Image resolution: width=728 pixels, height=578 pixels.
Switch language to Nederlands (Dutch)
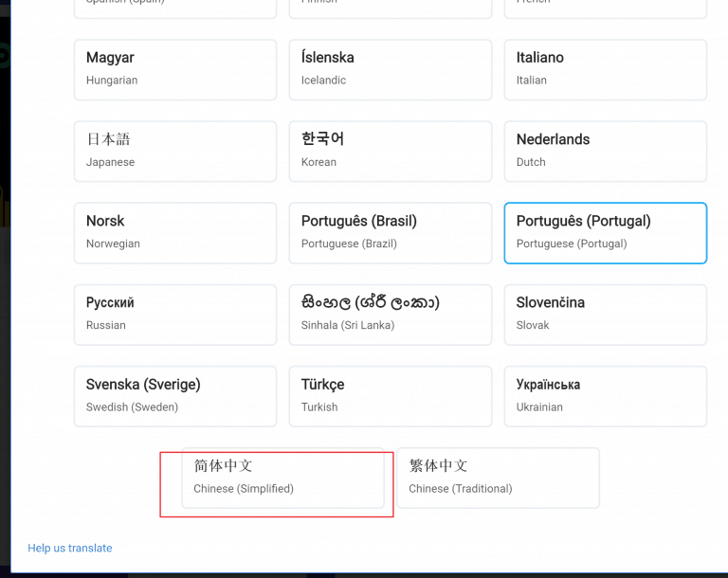[x=605, y=151]
